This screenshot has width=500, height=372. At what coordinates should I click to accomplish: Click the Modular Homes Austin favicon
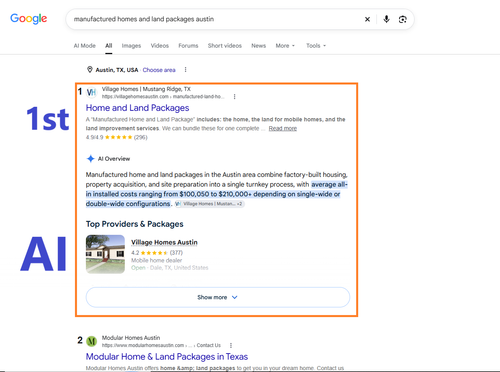point(92,341)
